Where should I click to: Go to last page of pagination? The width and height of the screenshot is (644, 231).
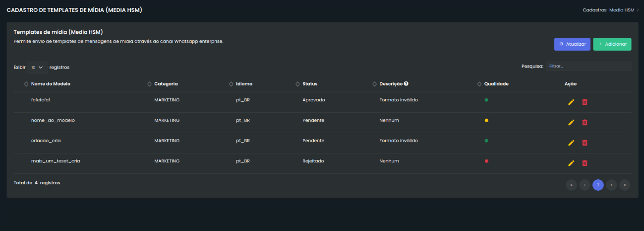tap(625, 185)
